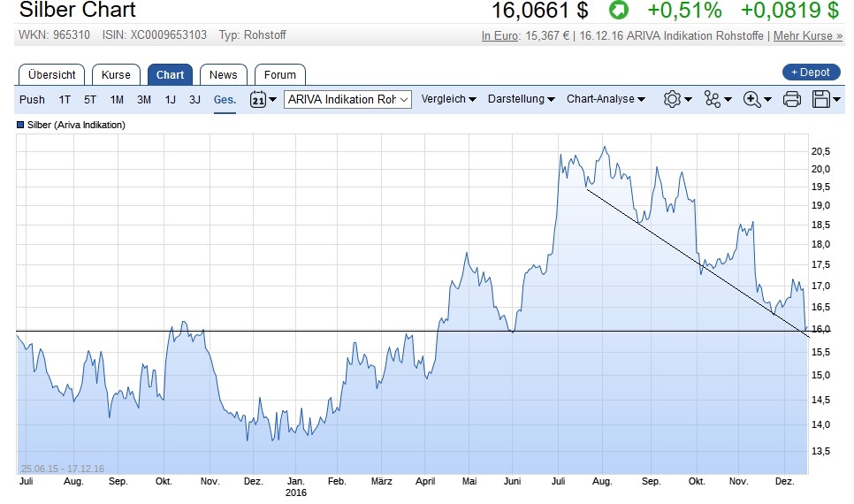Viewport: 854px width, 504px height.
Task: Select the 1J time range
Action: (x=170, y=100)
